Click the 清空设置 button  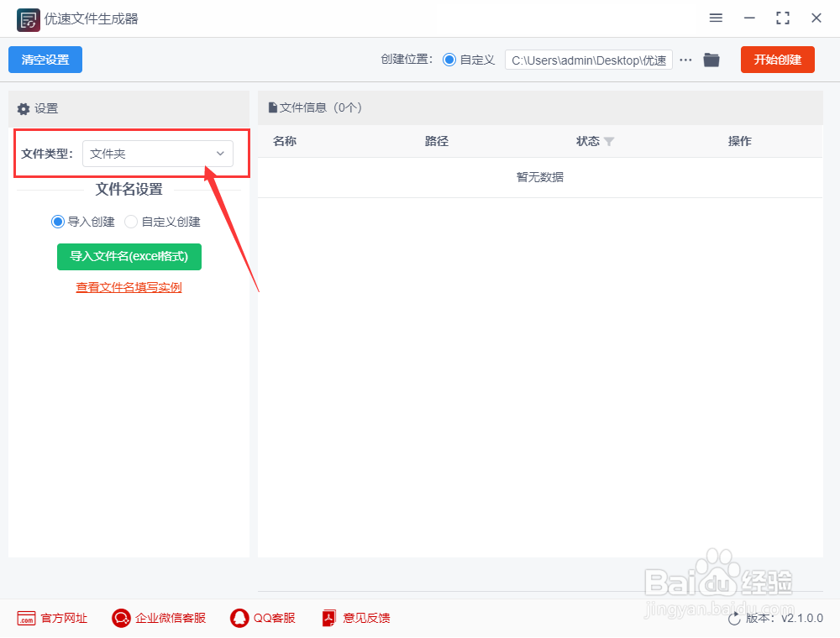[x=45, y=60]
